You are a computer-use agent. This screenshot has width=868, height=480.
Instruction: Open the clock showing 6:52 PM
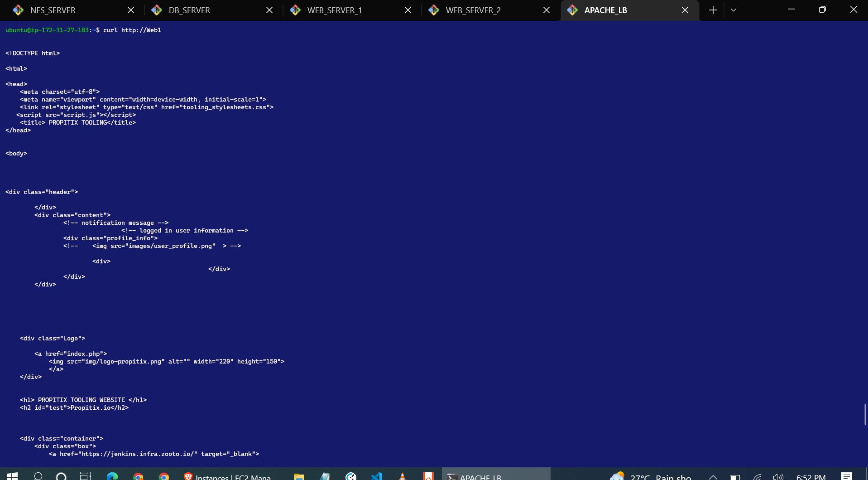click(811, 477)
